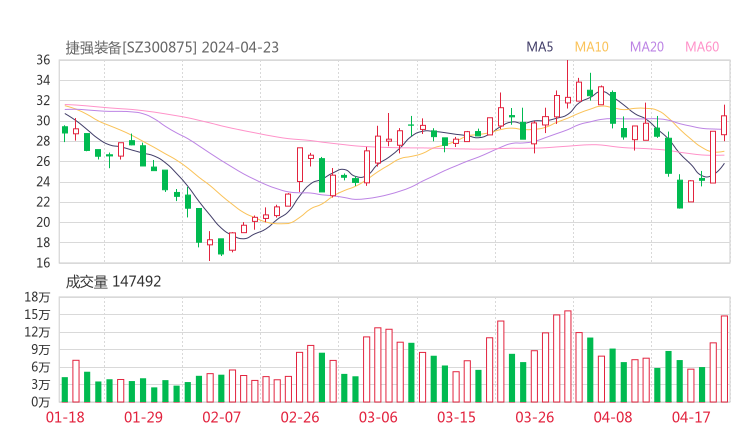Click the 03-26 date axis label
This screenshot has width=740, height=440.
(x=534, y=417)
